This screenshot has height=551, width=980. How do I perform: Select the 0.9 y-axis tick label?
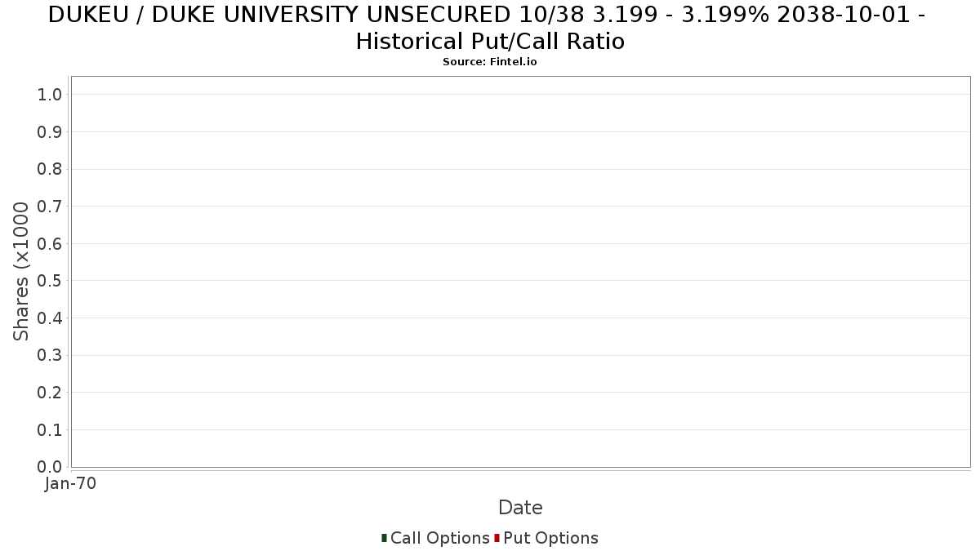point(50,132)
